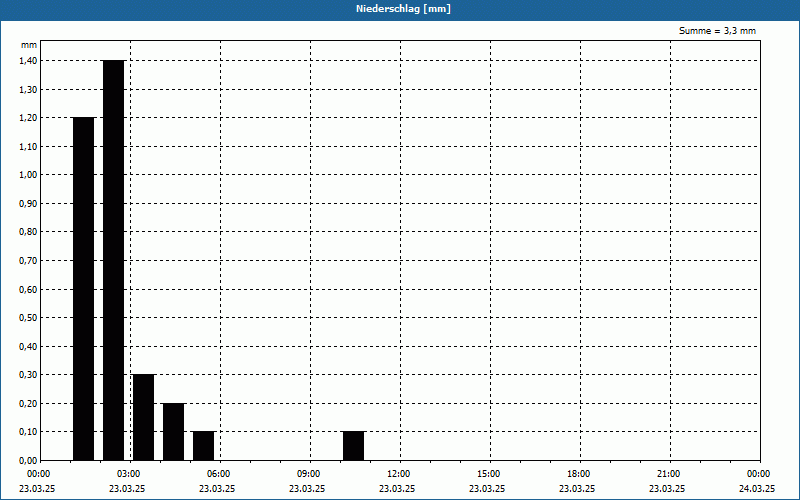Select the 15:00 time label
Screen dimensions: 800x500
pos(489,474)
